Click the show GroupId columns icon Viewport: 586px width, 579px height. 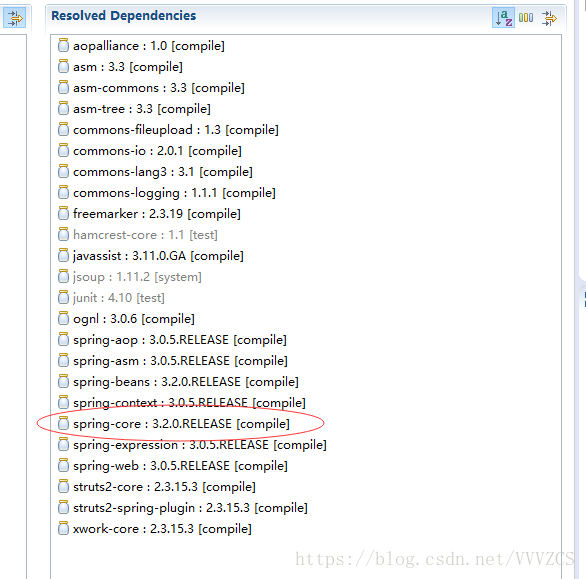[526, 18]
